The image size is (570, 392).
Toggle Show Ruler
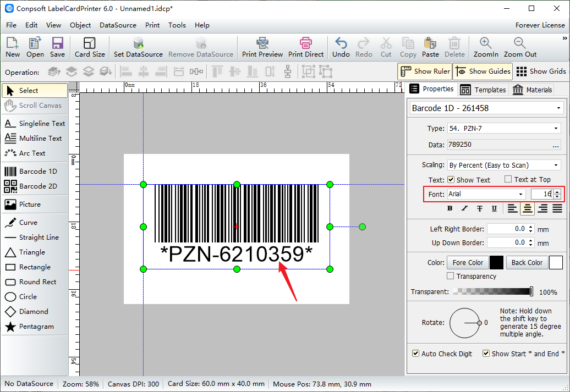[x=425, y=71]
